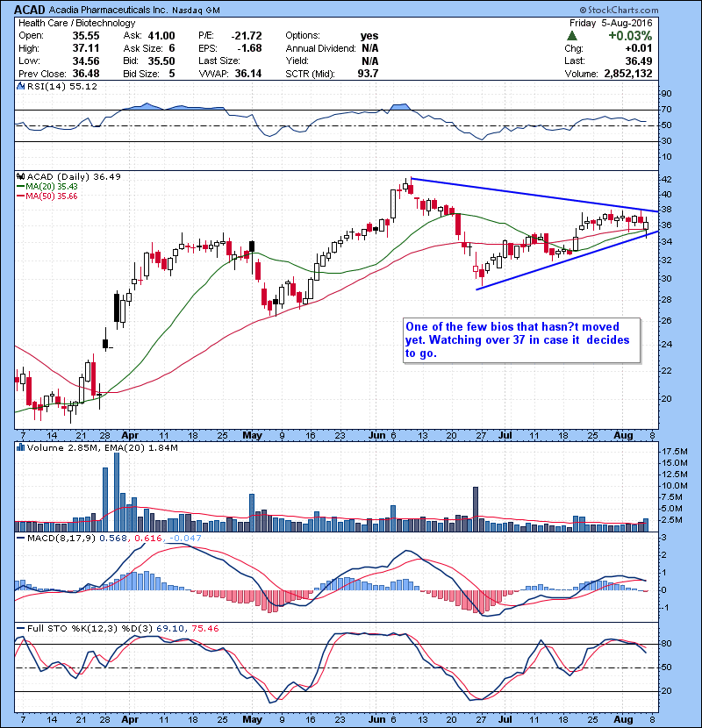Click the Ask Size value 6

(x=172, y=48)
